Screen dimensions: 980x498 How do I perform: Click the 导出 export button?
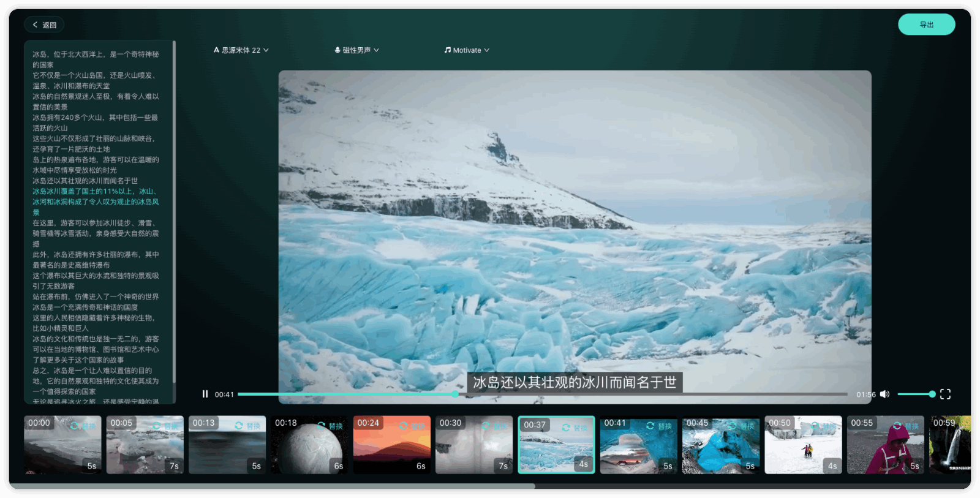point(926,25)
